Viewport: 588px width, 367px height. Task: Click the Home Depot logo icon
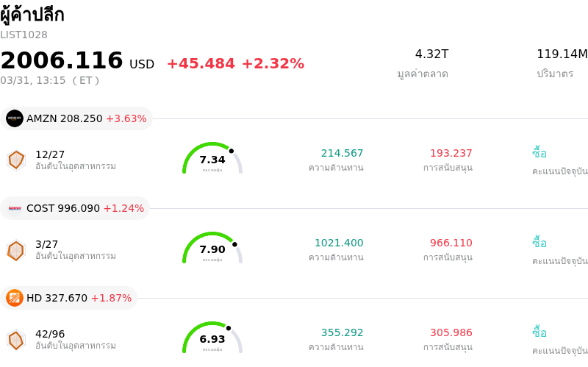[15, 298]
